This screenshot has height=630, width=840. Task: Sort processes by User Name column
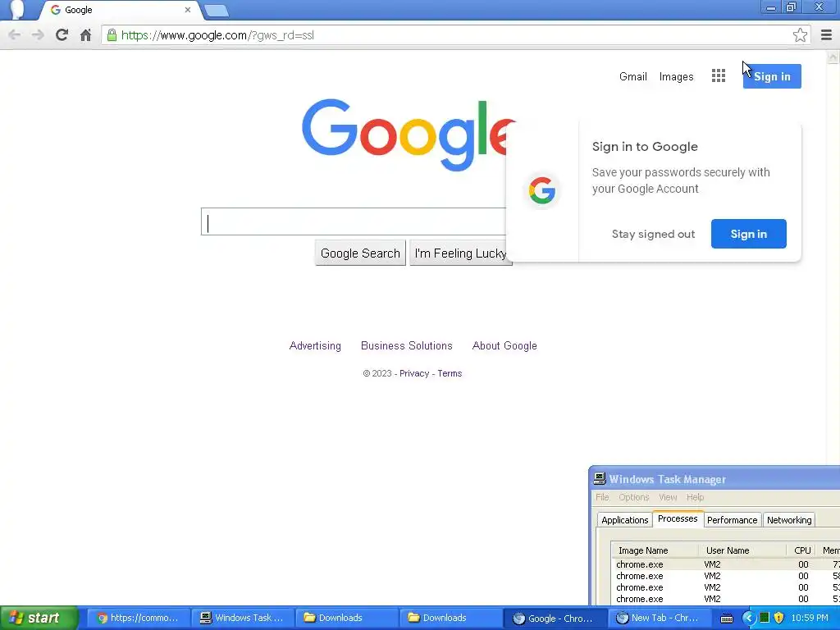click(742, 550)
